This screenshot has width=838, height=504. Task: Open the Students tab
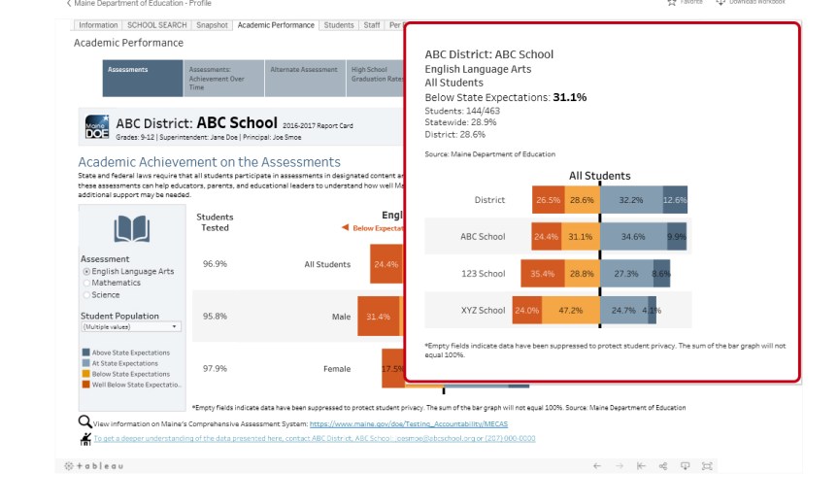coord(339,25)
